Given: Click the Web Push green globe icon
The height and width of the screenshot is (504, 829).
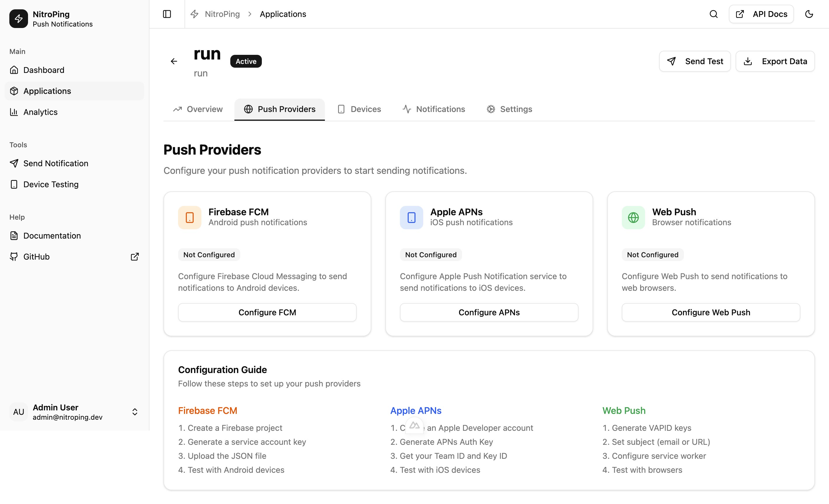Looking at the screenshot, I should pyautogui.click(x=633, y=218).
